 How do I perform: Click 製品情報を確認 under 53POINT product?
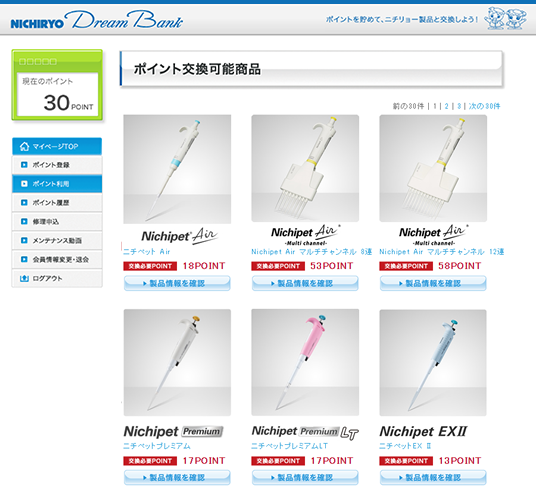(x=305, y=283)
